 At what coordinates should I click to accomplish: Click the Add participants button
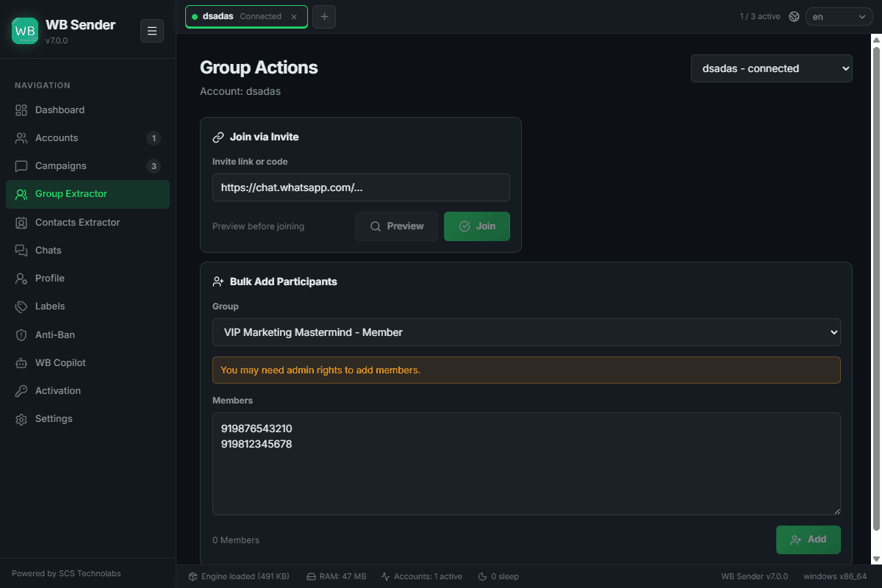(x=808, y=539)
